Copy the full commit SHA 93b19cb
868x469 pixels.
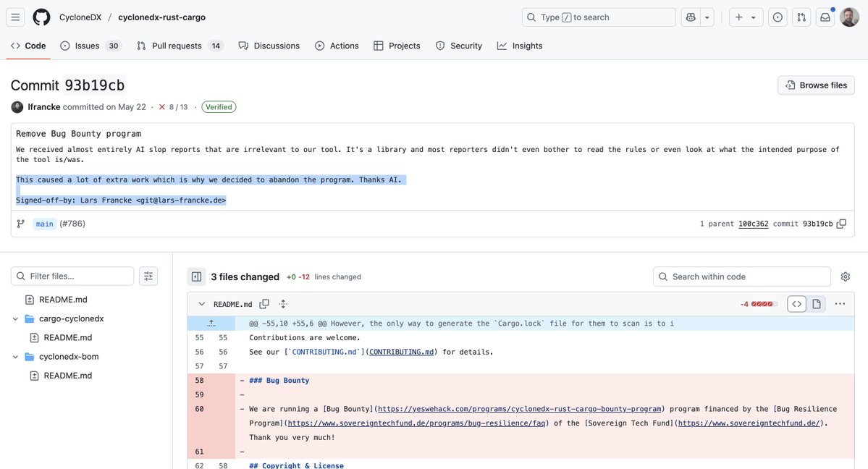pyautogui.click(x=841, y=224)
